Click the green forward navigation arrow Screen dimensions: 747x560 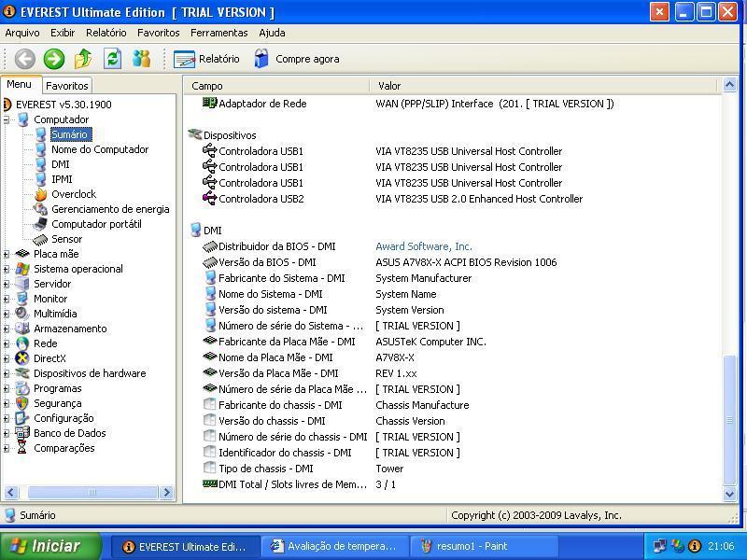click(x=54, y=59)
